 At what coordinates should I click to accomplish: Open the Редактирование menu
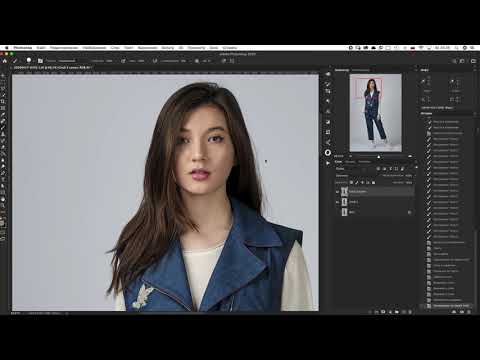pyautogui.click(x=64, y=48)
